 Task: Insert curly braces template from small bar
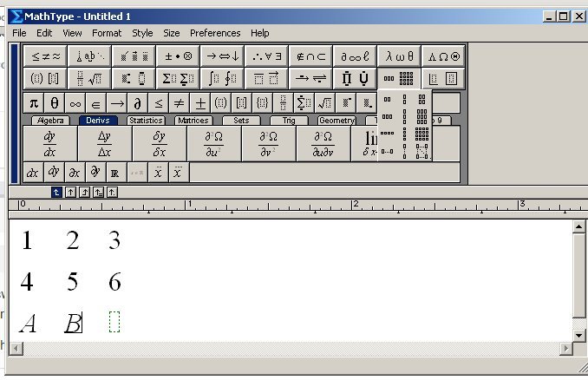[263, 103]
